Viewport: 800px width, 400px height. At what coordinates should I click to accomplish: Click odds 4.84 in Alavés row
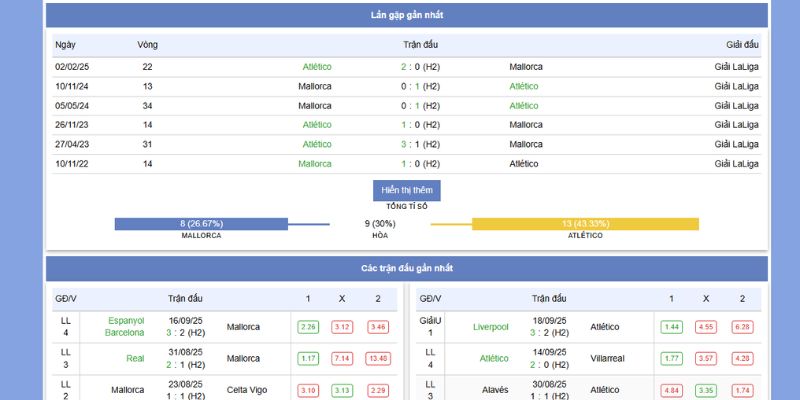pos(671,390)
